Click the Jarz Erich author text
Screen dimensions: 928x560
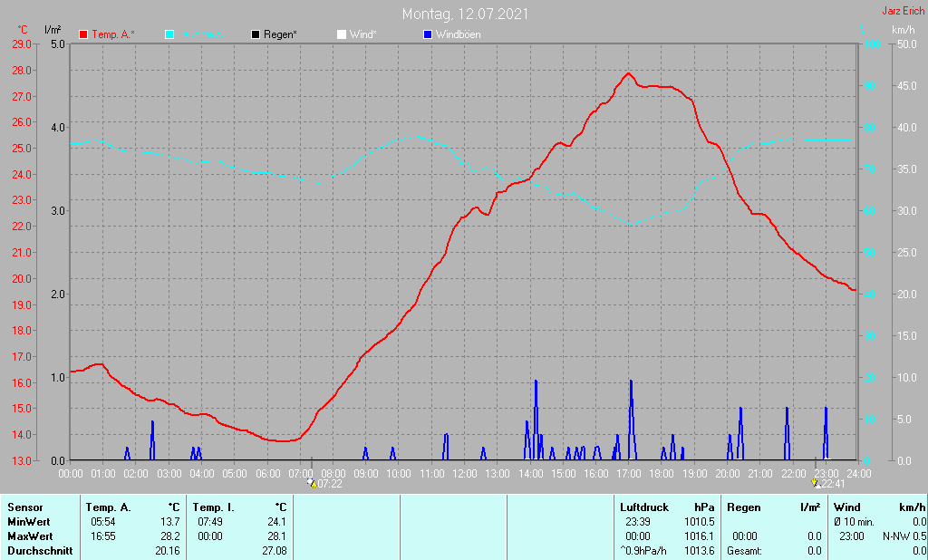(x=902, y=12)
